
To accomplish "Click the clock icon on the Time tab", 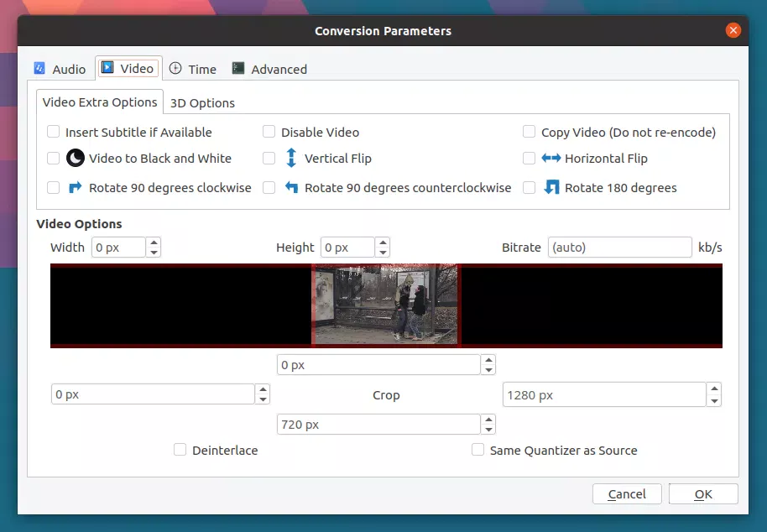I will 175,69.
